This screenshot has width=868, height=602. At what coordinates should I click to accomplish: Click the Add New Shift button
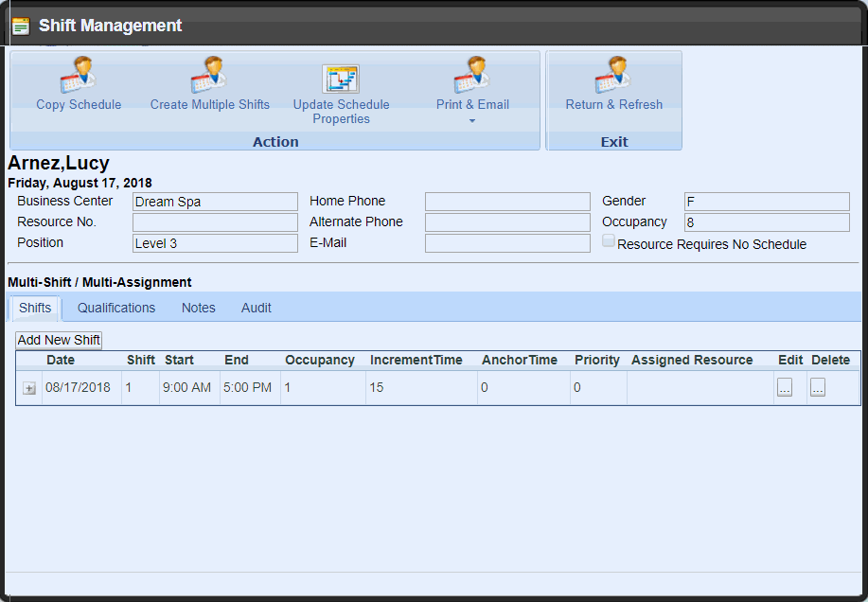click(59, 340)
